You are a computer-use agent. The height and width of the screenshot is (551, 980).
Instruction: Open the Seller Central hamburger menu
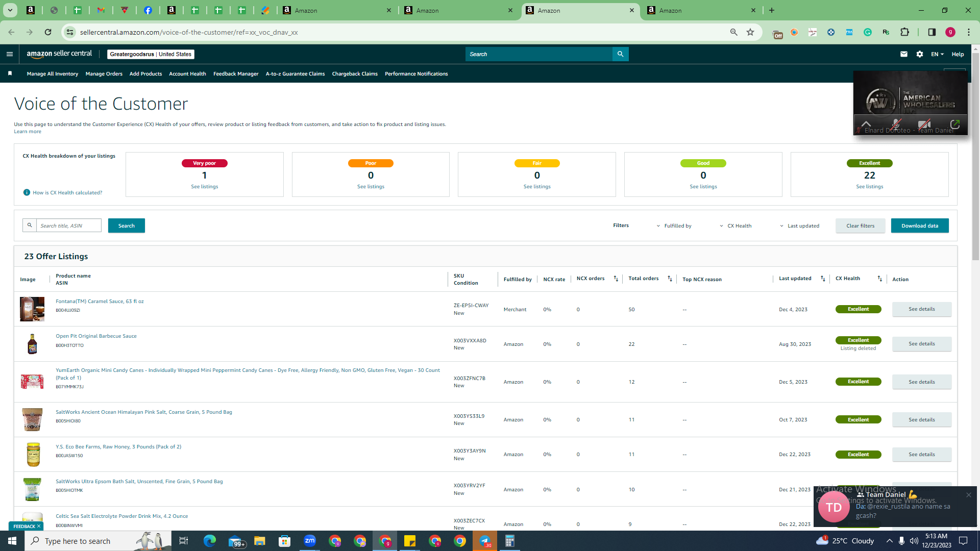[9, 54]
